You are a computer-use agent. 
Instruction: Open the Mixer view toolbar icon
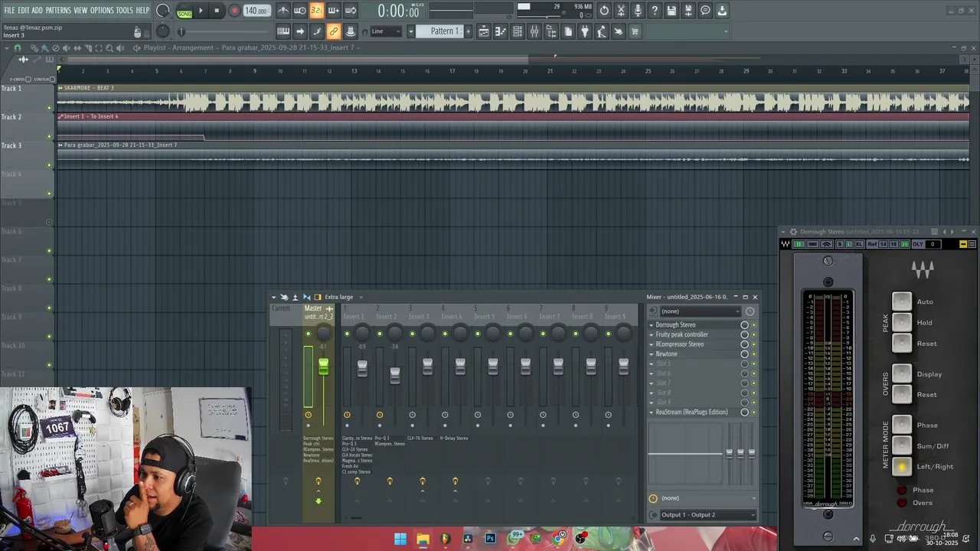534,31
